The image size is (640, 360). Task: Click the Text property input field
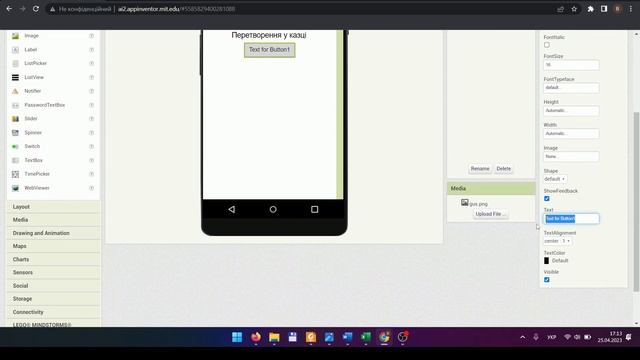pyautogui.click(x=571, y=219)
